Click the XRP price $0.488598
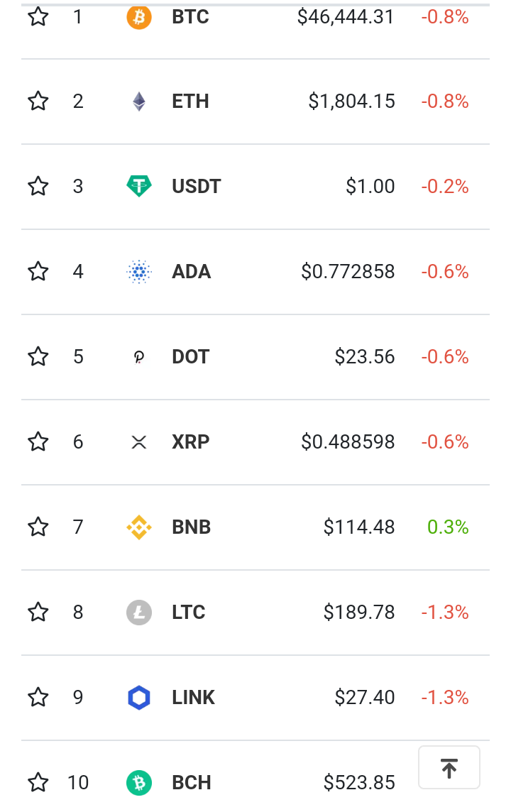The width and height of the screenshot is (511, 812). tap(348, 441)
